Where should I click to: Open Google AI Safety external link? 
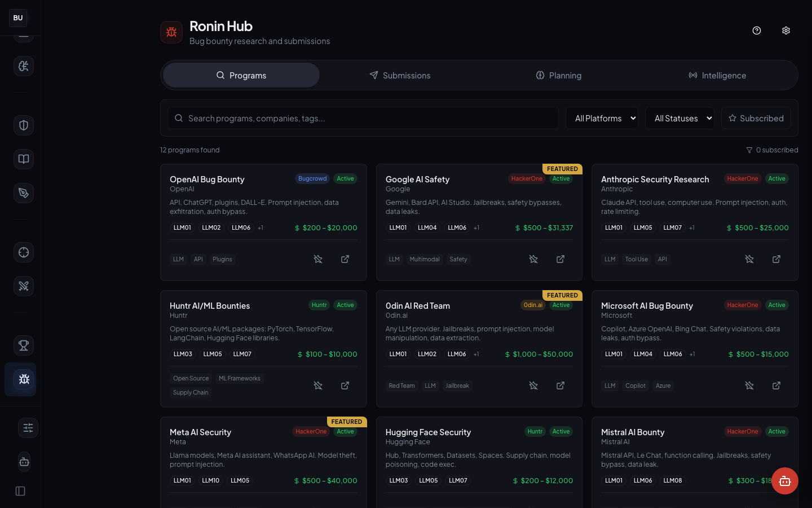pos(561,259)
